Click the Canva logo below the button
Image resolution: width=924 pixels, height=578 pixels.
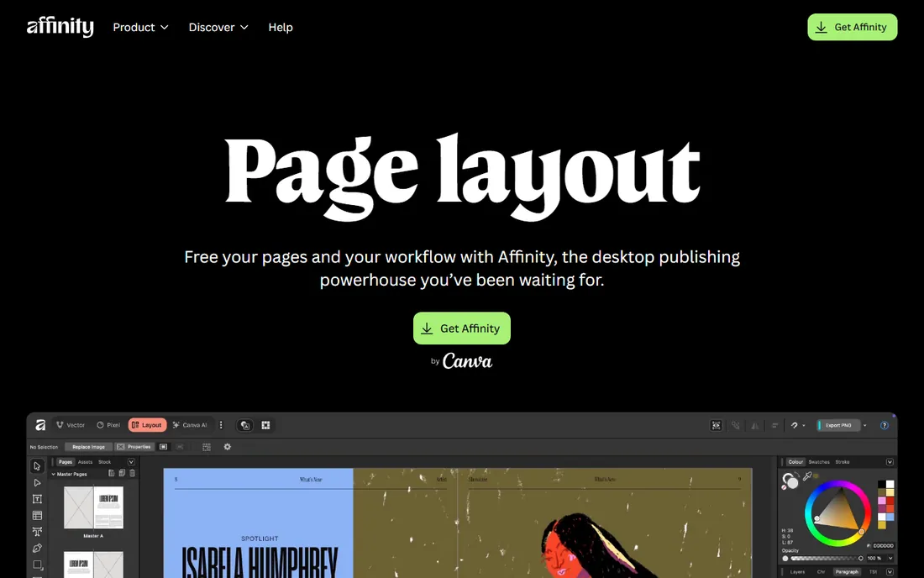pos(467,361)
